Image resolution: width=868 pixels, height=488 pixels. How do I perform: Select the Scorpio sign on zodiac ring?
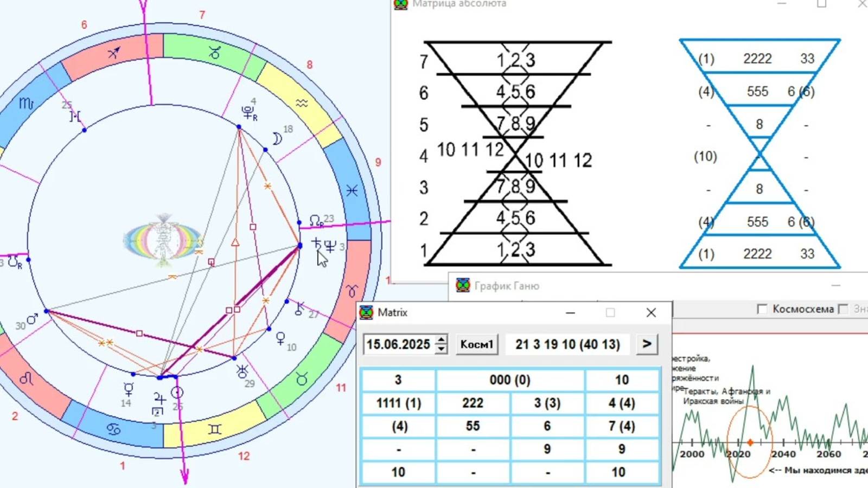(x=26, y=102)
